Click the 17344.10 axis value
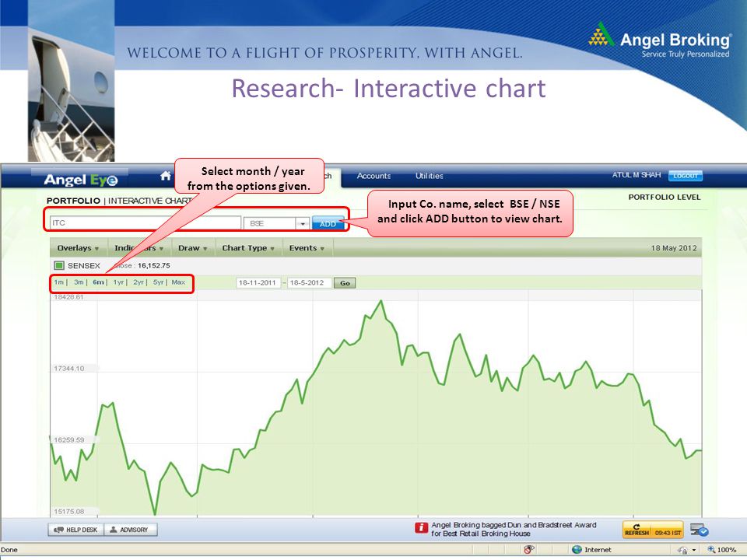 (x=69, y=369)
